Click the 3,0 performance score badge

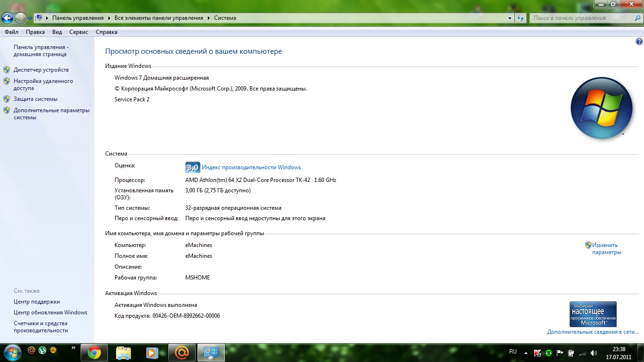pos(193,167)
